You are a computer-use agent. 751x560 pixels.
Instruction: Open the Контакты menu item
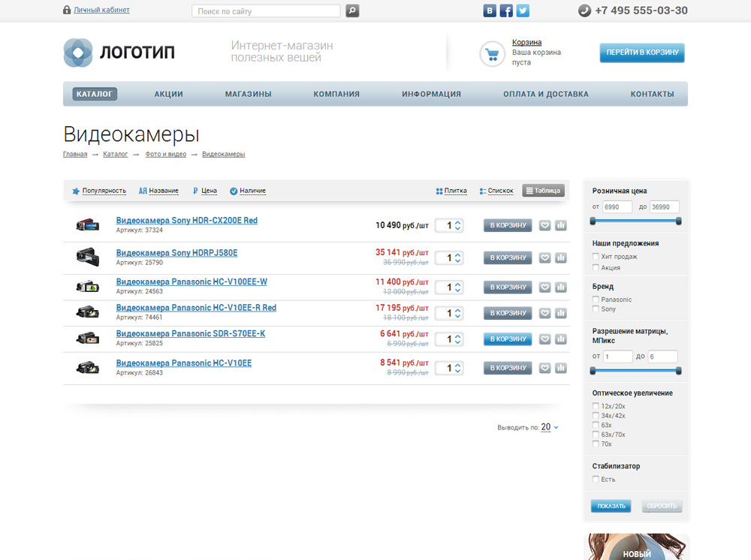(652, 94)
